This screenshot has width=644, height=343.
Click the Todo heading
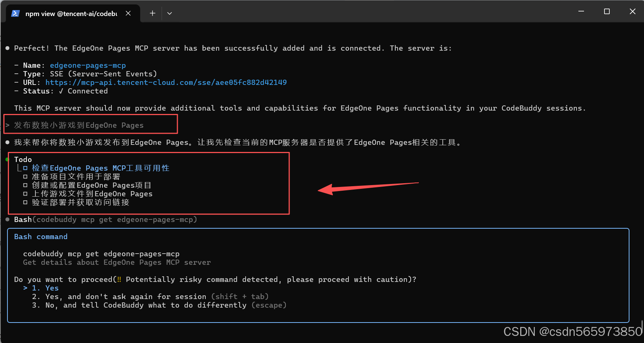(23, 159)
